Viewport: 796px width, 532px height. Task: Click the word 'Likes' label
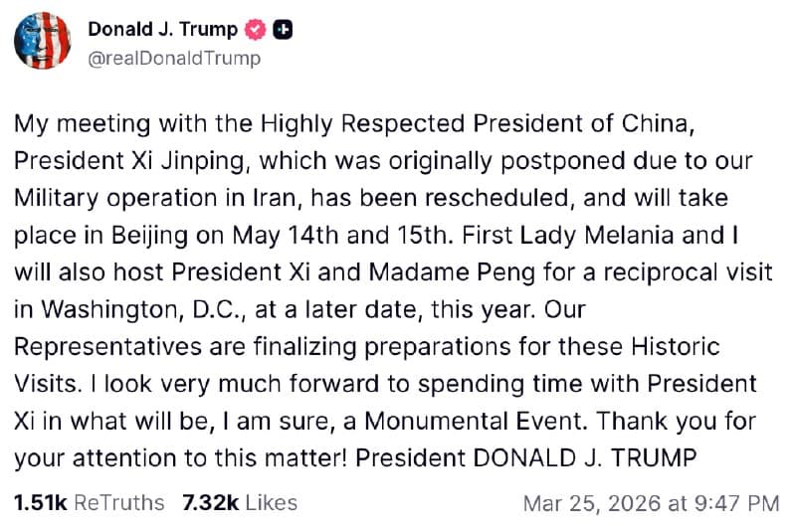pyautogui.click(x=271, y=503)
